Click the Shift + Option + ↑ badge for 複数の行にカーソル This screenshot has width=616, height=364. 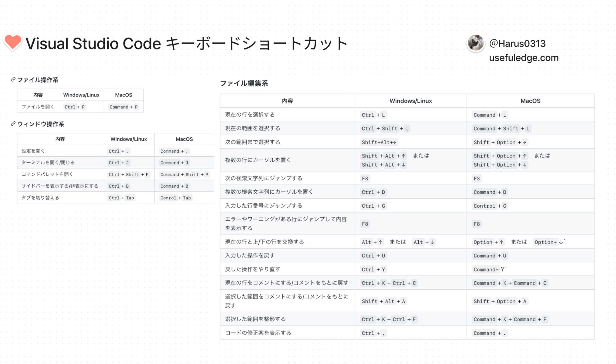point(500,156)
